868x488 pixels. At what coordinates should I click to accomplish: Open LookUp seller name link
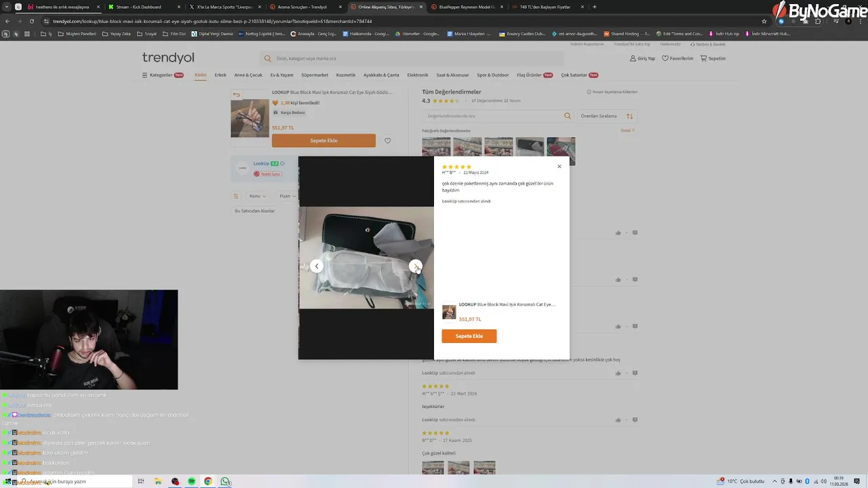pyautogui.click(x=261, y=163)
